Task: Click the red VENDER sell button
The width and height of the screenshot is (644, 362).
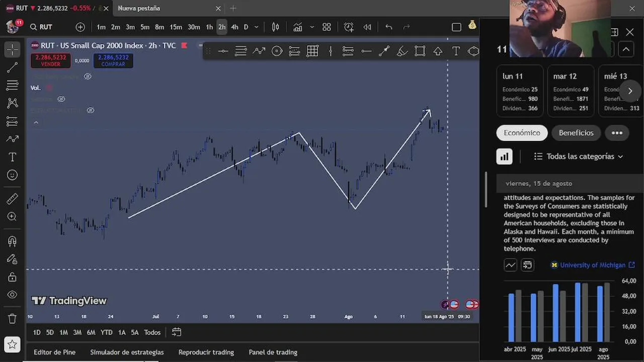Action: [x=50, y=61]
